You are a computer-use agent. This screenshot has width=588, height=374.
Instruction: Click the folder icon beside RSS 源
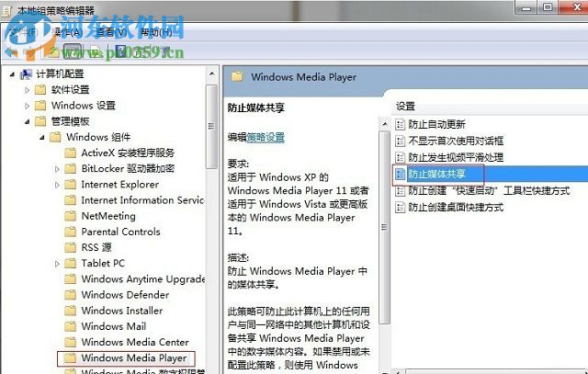70,247
